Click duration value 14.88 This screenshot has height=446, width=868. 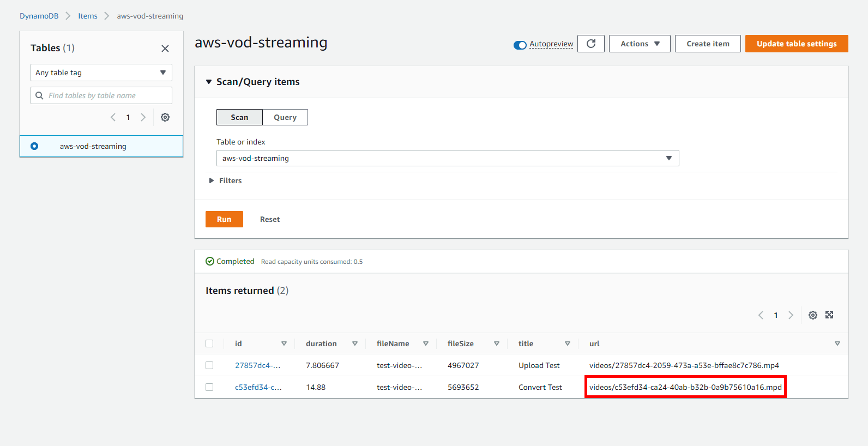pyautogui.click(x=316, y=387)
